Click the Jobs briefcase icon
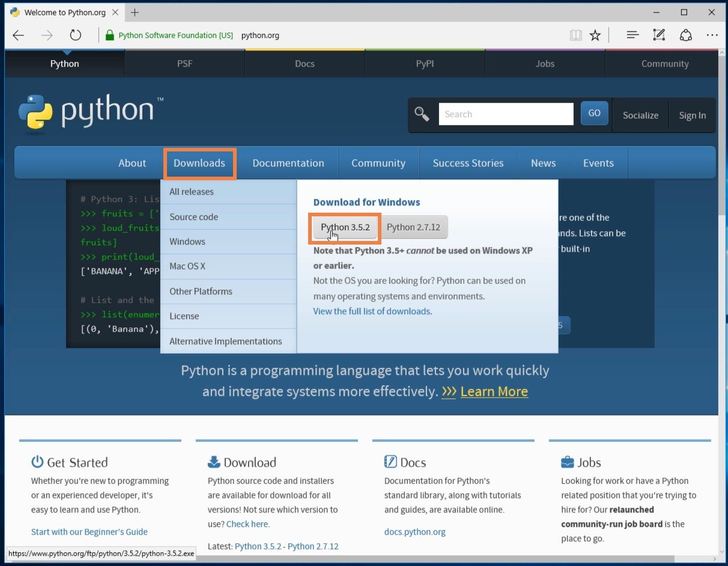 point(567,461)
